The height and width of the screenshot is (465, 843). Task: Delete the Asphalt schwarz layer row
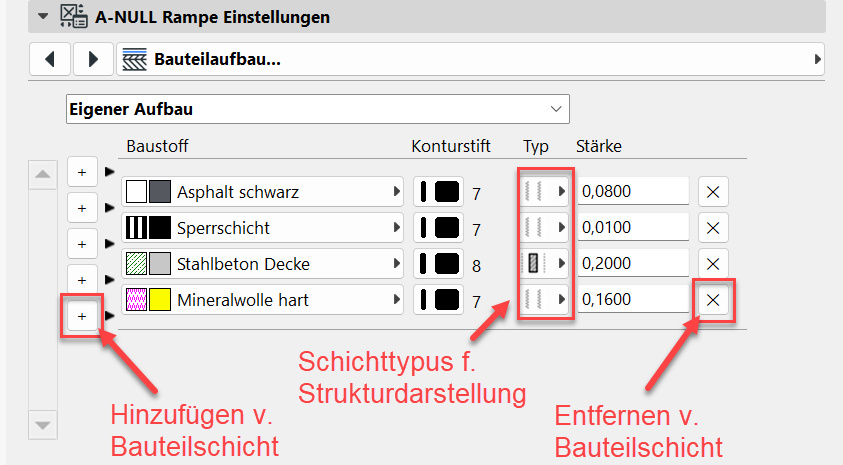tap(713, 192)
